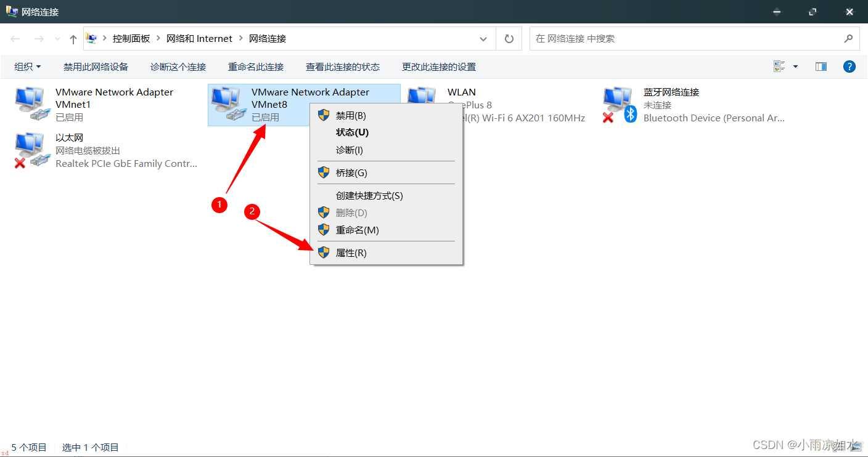Click 禁用此网络设备 toolbar button
Image resolution: width=868 pixels, height=457 pixels.
[96, 67]
